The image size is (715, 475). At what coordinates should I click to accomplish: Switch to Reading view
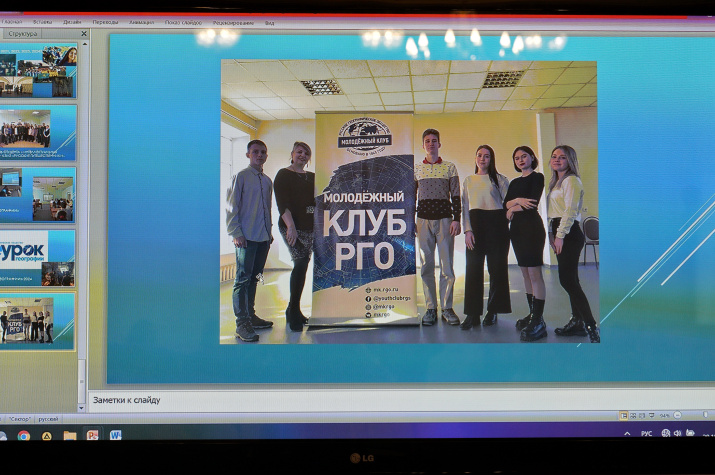pos(642,415)
